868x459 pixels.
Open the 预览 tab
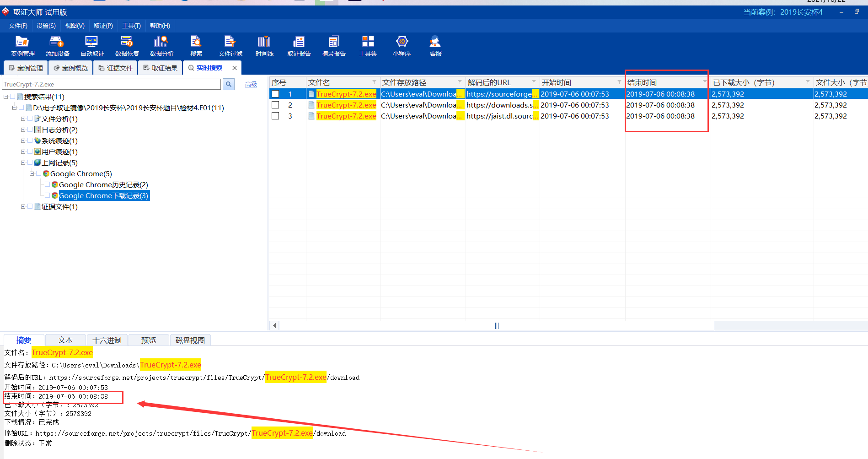149,340
